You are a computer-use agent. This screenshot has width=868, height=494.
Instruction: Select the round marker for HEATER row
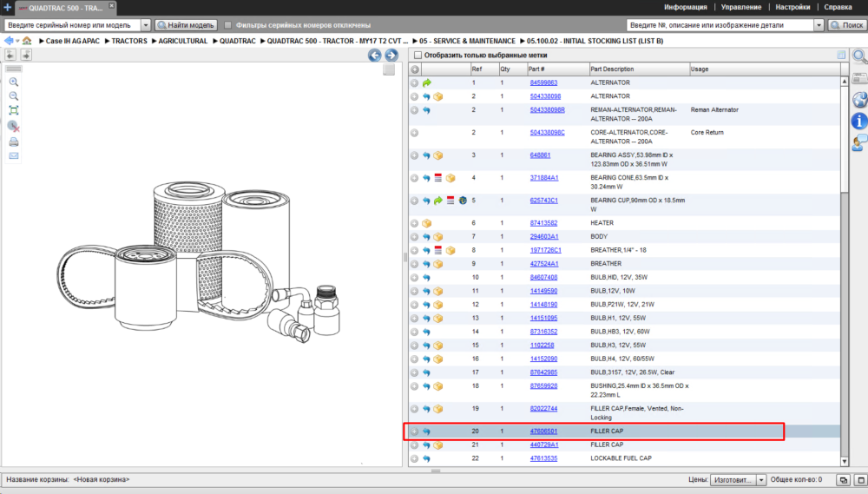pos(415,223)
